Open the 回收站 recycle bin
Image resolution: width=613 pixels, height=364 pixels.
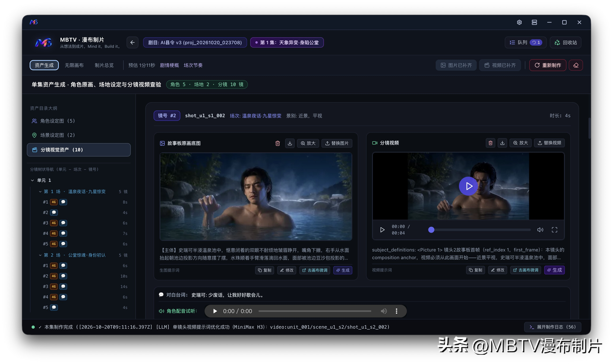[x=565, y=42]
